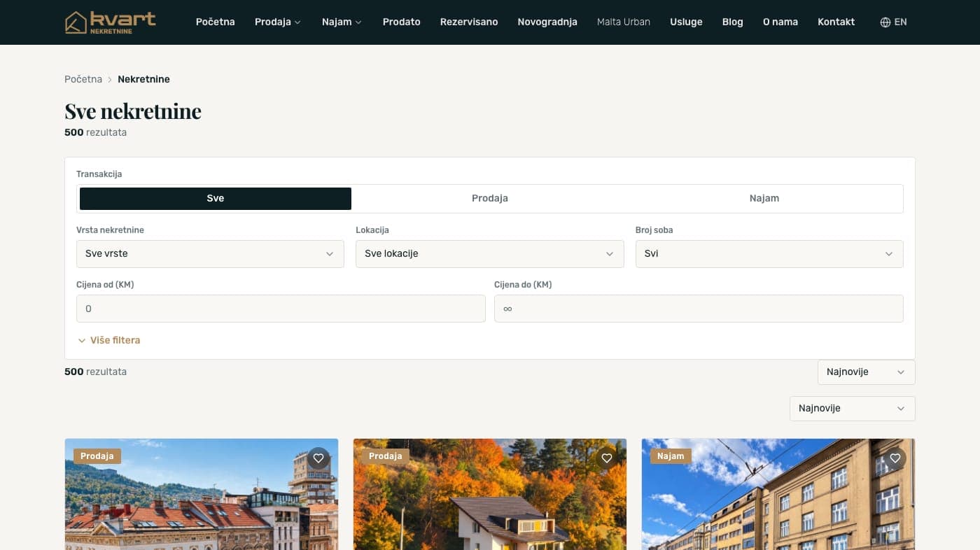Switch language to EN
This screenshot has width=980, height=550.
click(x=894, y=22)
